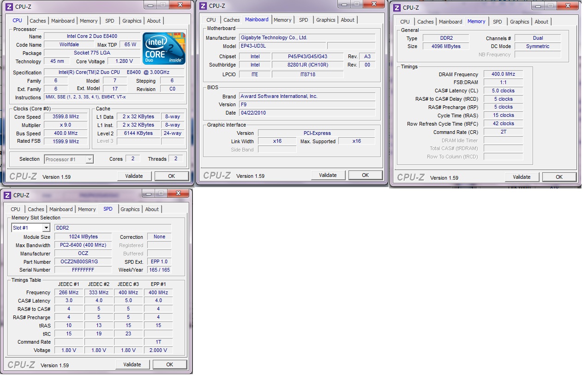Screen dimensions: 588x376
Task: Click the Intel Core 2 Duo inside logo
Action: [x=164, y=48]
